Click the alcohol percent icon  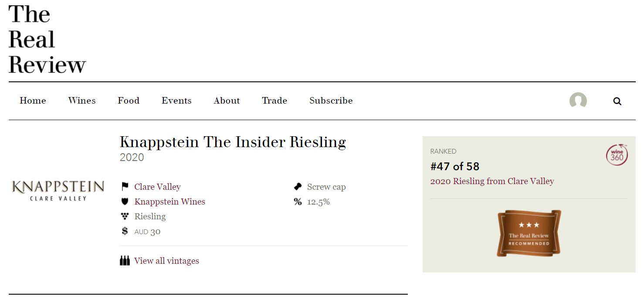(298, 202)
